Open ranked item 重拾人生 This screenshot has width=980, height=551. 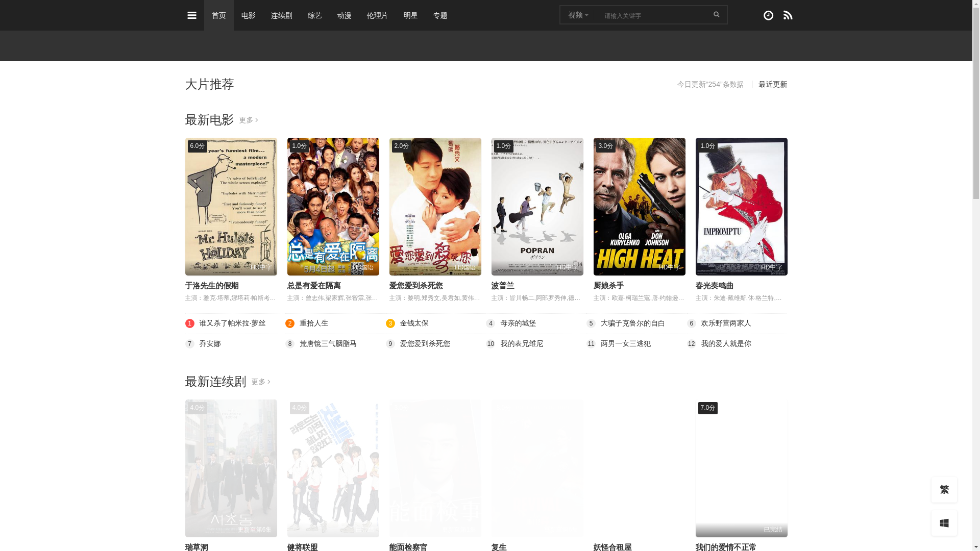[x=314, y=323]
